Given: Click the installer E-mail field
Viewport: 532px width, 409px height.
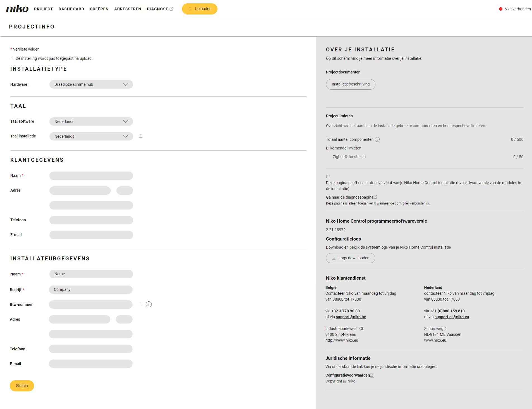Looking at the screenshot, I should click(x=91, y=364).
